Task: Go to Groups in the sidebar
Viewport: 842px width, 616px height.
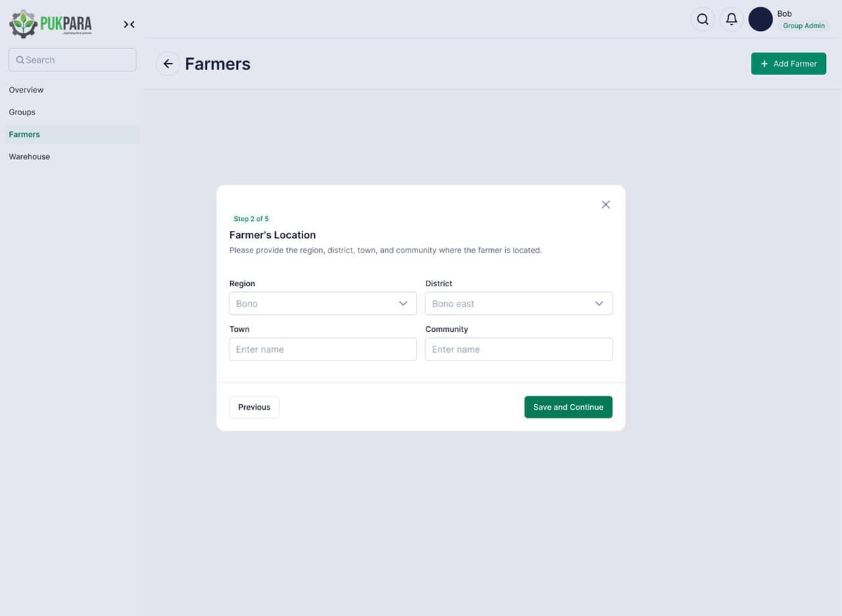Action: click(x=22, y=112)
